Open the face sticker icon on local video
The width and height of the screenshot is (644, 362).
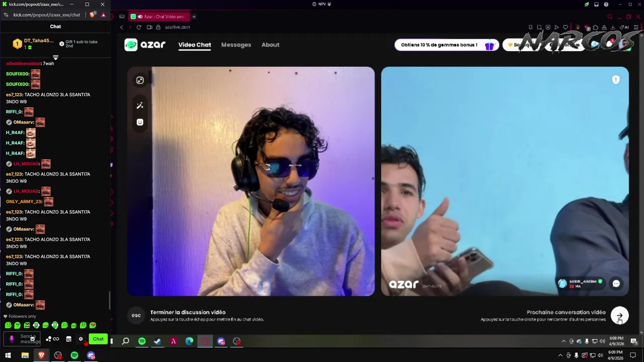(x=140, y=122)
